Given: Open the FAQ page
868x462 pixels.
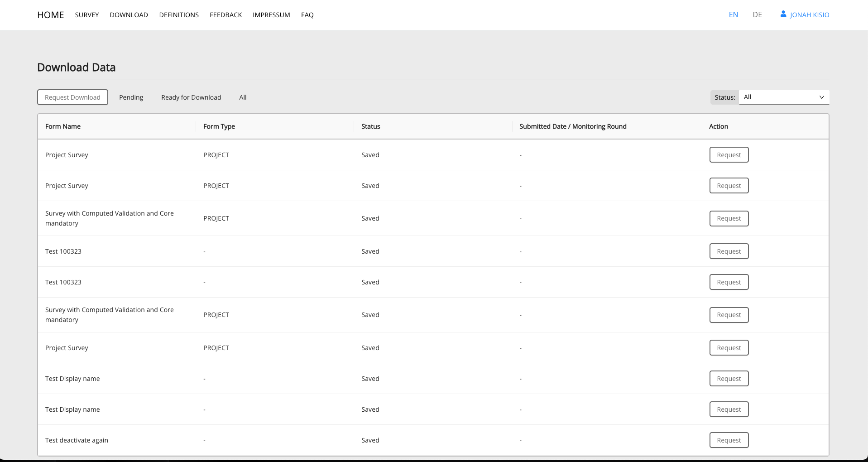Looking at the screenshot, I should coord(307,15).
